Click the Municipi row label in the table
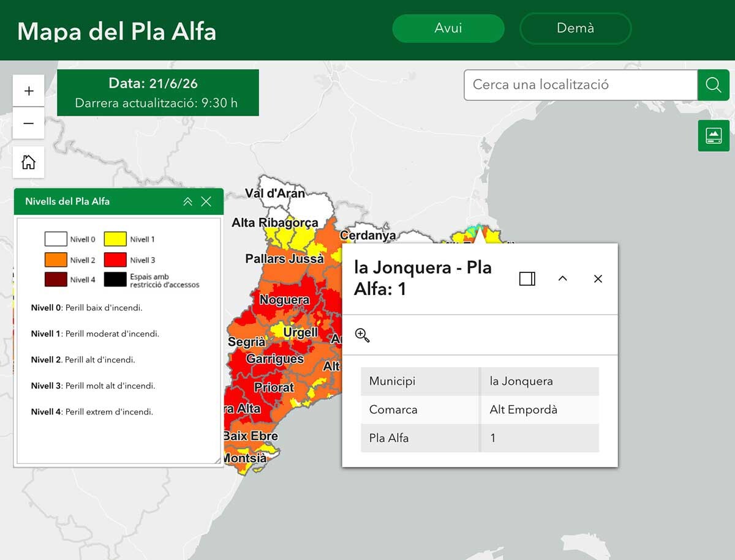Viewport: 735px width, 560px height. 392,381
